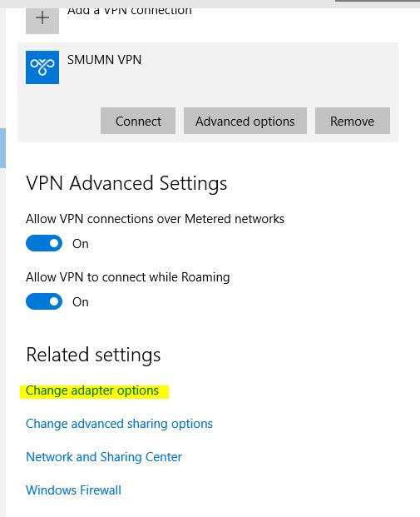This screenshot has height=517, width=420.
Task: Click the blue scrollbar thumb at left edge
Action: (2, 148)
